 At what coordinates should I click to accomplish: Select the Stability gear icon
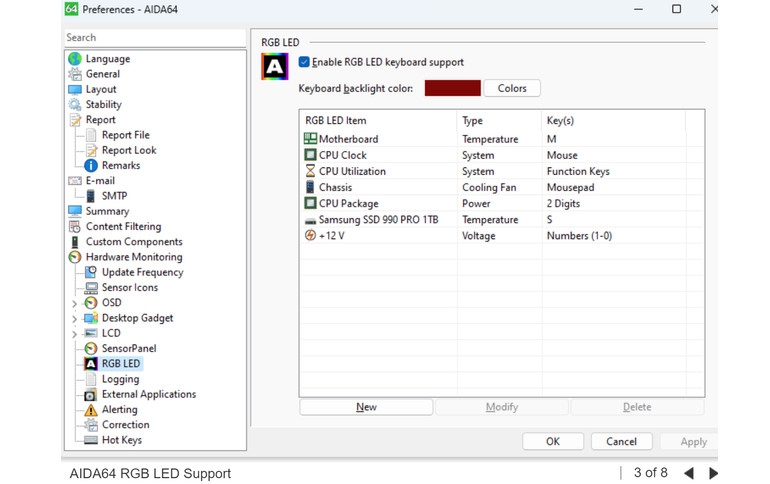[x=75, y=105]
